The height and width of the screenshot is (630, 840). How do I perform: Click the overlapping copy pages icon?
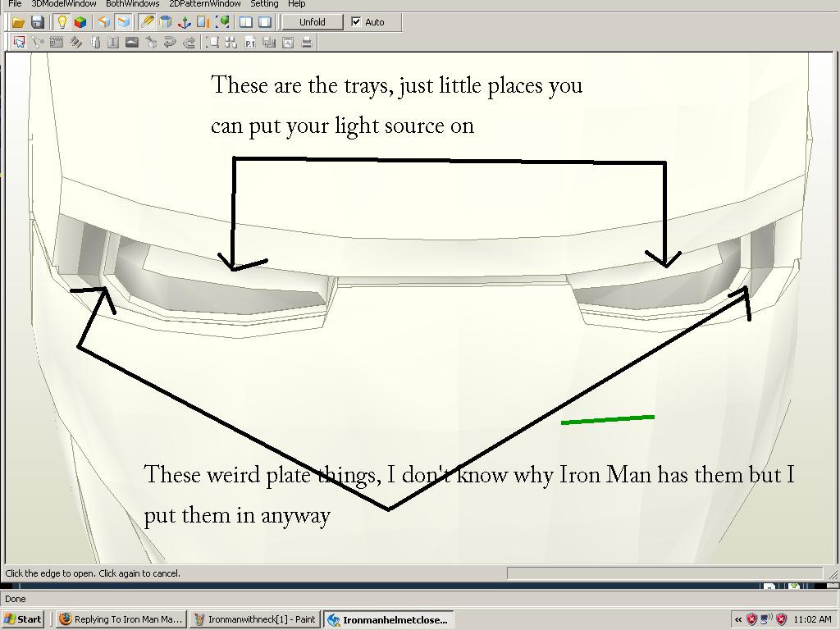269,42
